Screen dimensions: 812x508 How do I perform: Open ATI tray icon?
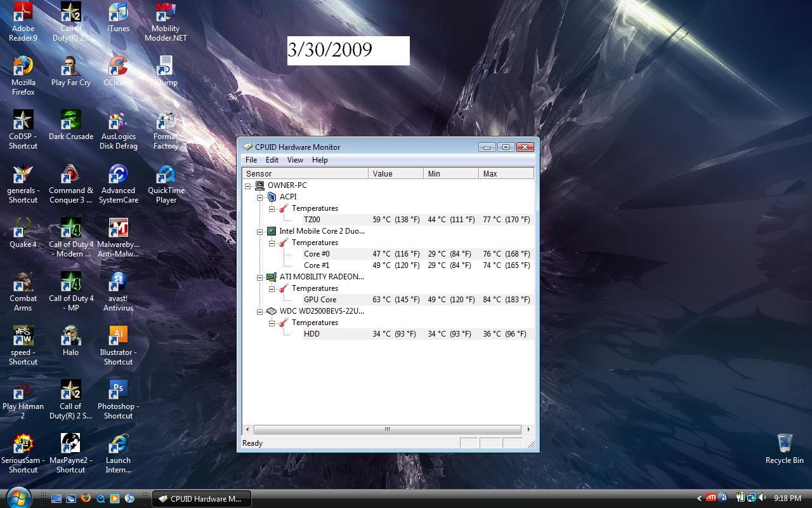tap(712, 498)
